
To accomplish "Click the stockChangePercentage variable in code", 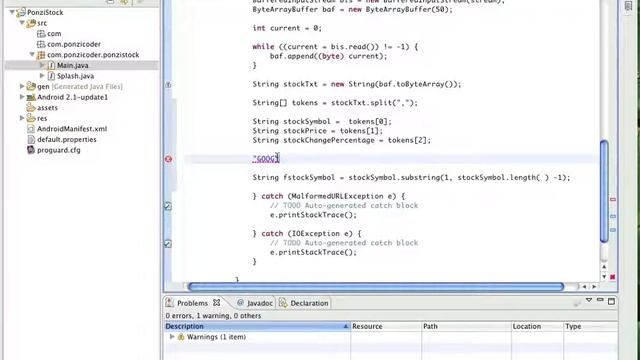I will coord(329,140).
